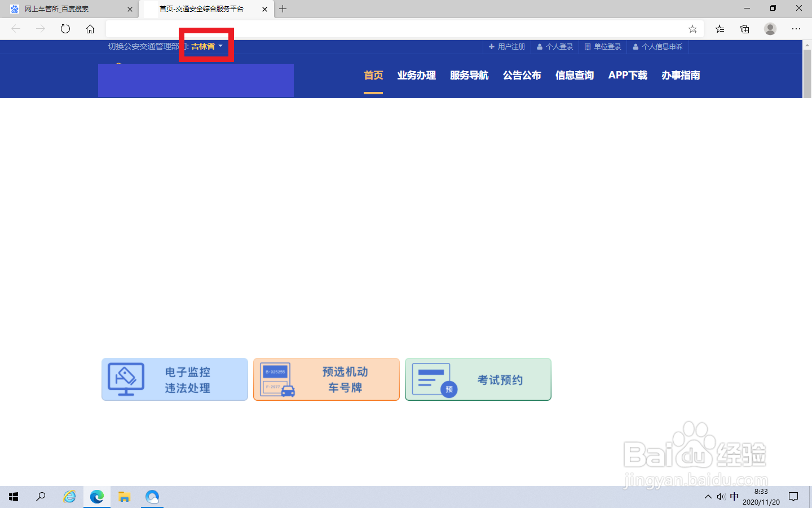
Task: Open the 服务导航 menu
Action: (x=469, y=75)
